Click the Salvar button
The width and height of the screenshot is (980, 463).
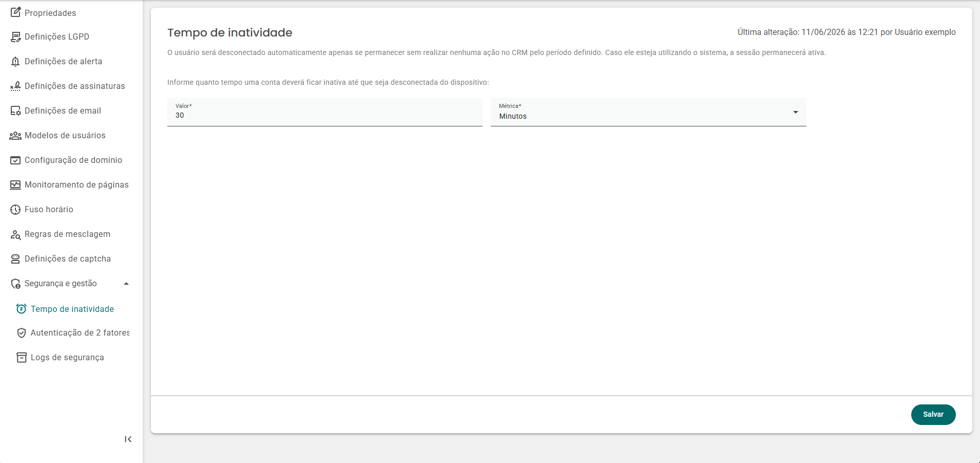coord(933,415)
